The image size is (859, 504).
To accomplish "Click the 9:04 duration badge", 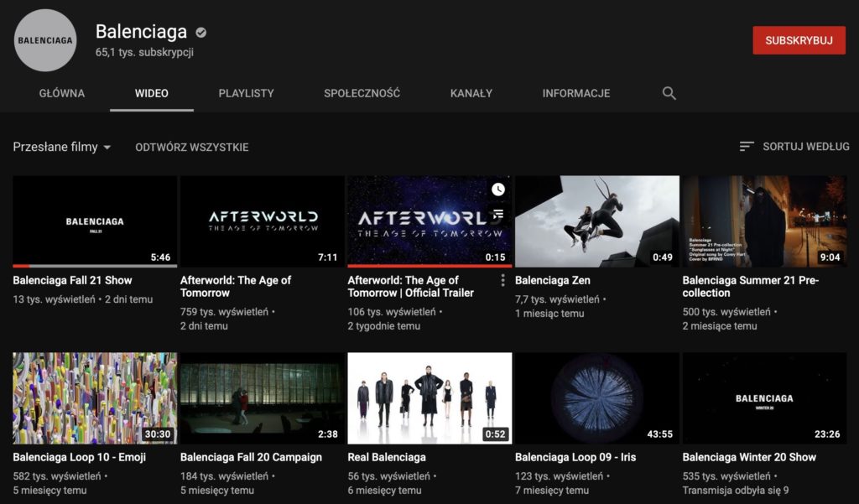I will click(x=830, y=257).
